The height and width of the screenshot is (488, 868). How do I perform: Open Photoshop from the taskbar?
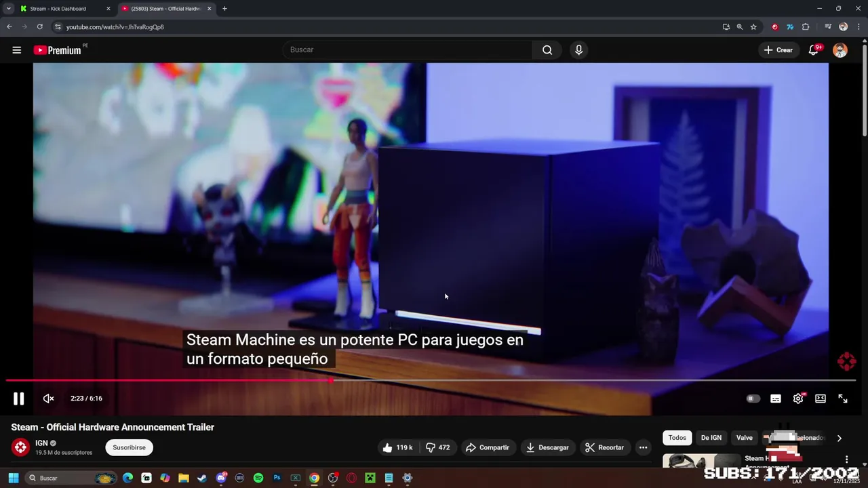[x=277, y=479]
